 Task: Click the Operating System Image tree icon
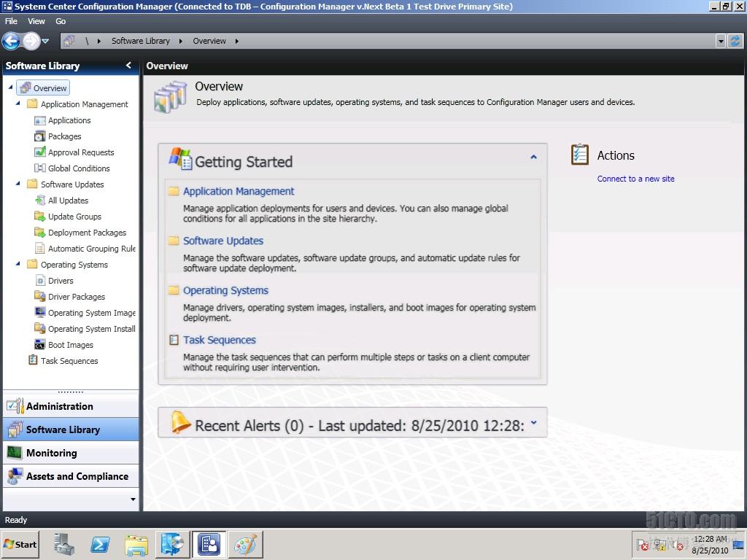point(40,312)
